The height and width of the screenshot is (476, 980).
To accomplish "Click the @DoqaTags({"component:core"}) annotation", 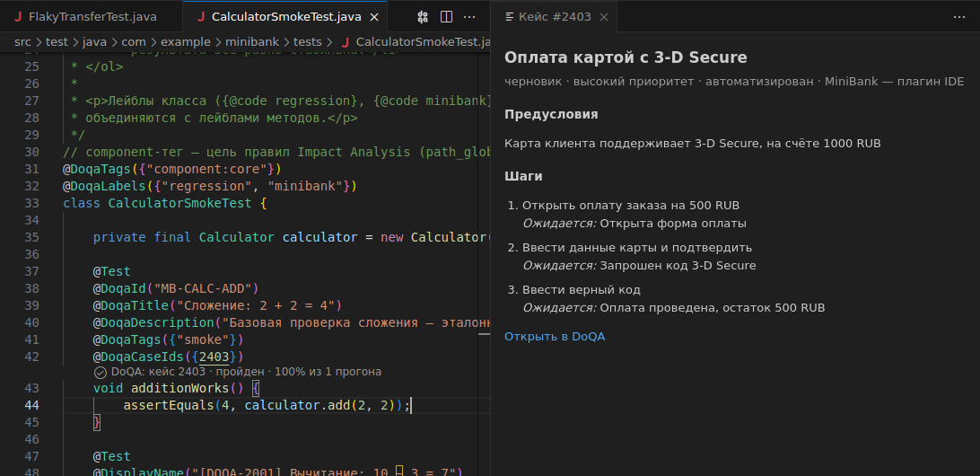I will pyautogui.click(x=172, y=170).
